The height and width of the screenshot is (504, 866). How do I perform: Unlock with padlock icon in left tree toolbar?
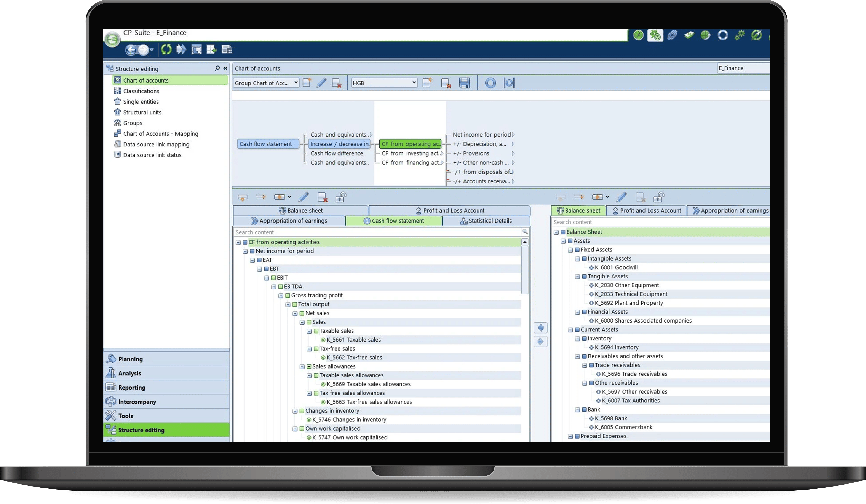point(340,197)
